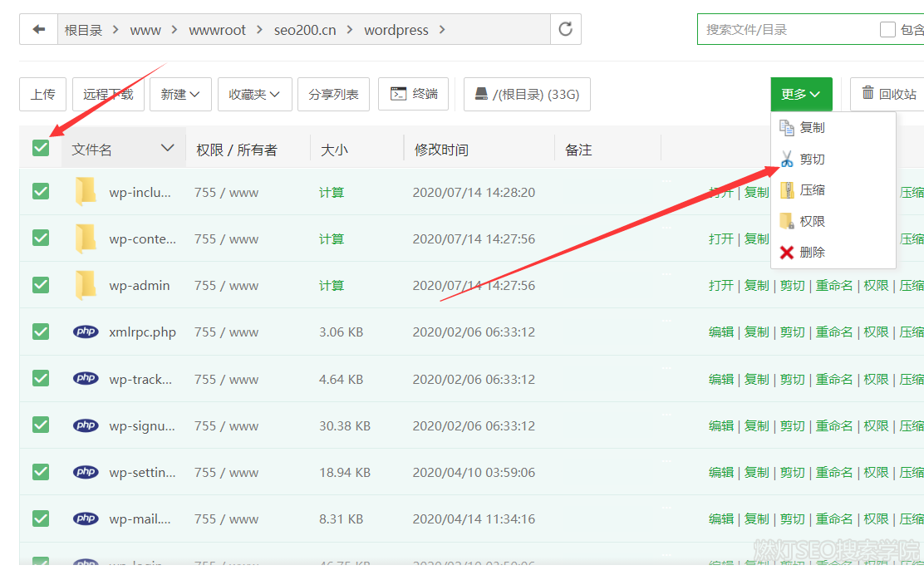Click folder icon of wp-inclu... row
This screenshot has width=924, height=575.
click(x=86, y=191)
